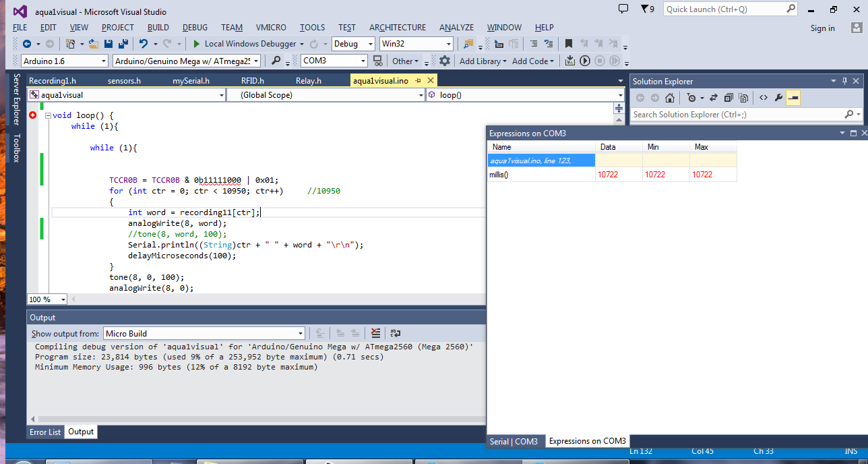
Task: Close the aqua1visual.ino tab
Action: pos(432,81)
